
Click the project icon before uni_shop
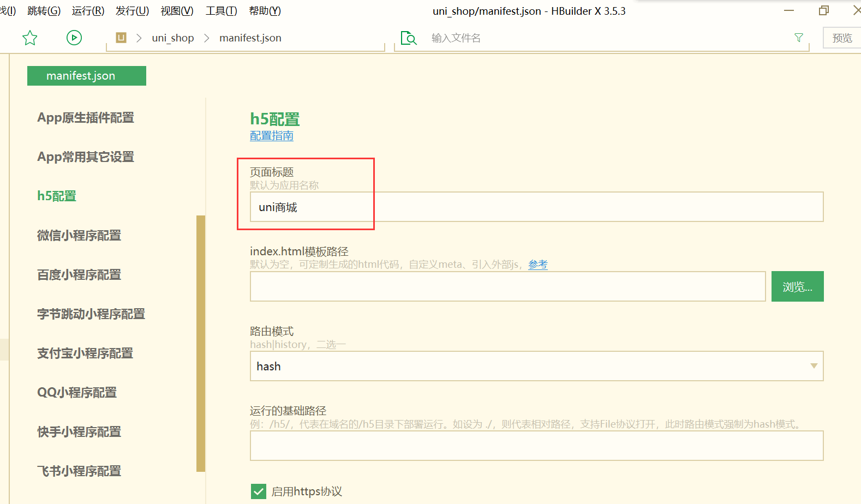(121, 38)
